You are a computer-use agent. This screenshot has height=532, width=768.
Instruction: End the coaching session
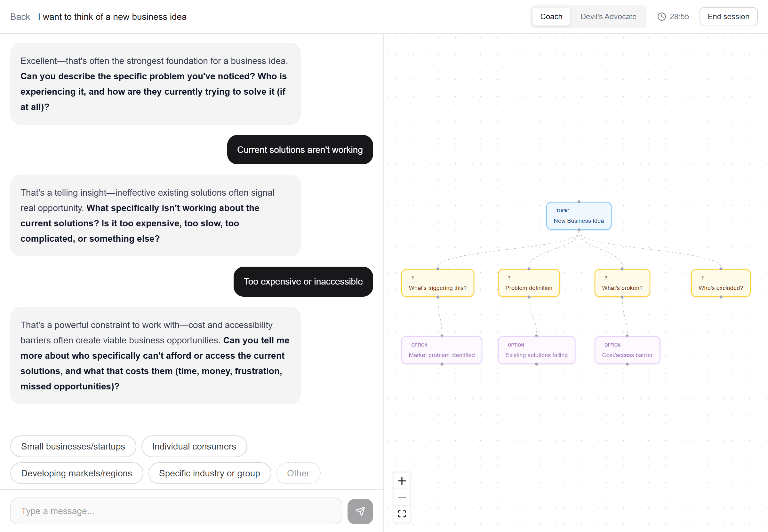pos(728,16)
